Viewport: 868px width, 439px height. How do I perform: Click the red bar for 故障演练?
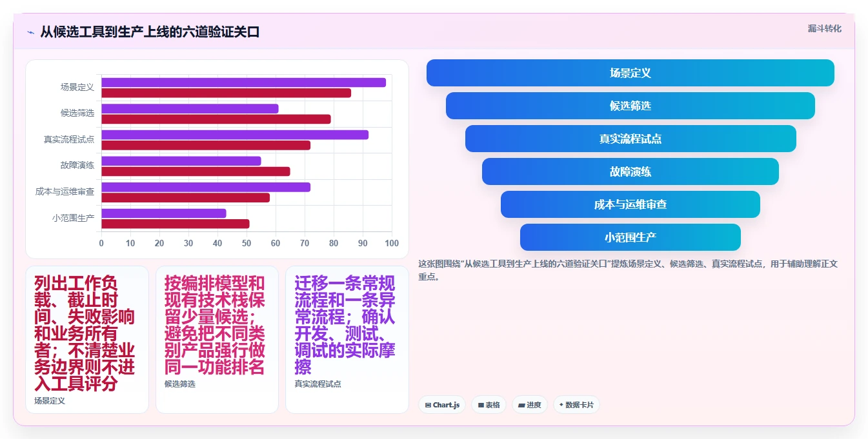(x=196, y=171)
